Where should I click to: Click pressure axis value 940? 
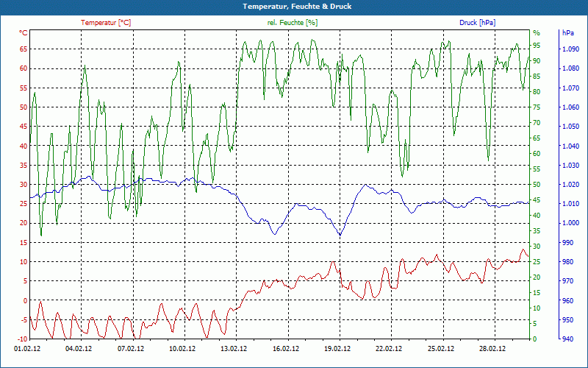pos(568,339)
